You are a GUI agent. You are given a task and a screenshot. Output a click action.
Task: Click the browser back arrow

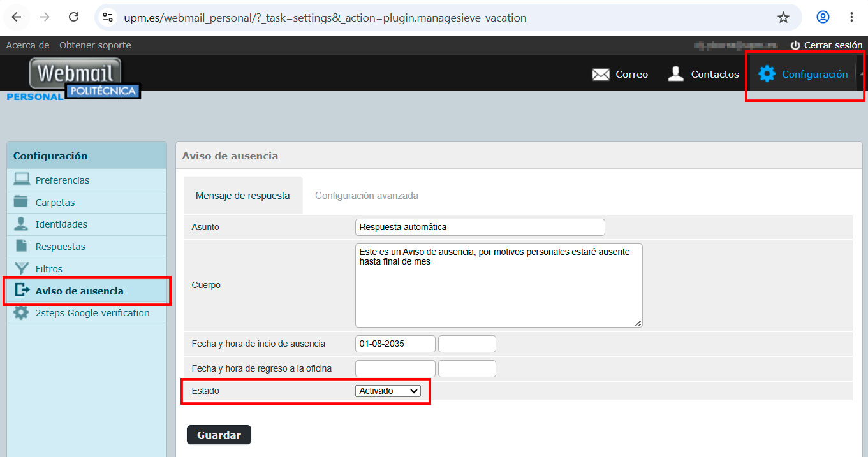[x=17, y=18]
